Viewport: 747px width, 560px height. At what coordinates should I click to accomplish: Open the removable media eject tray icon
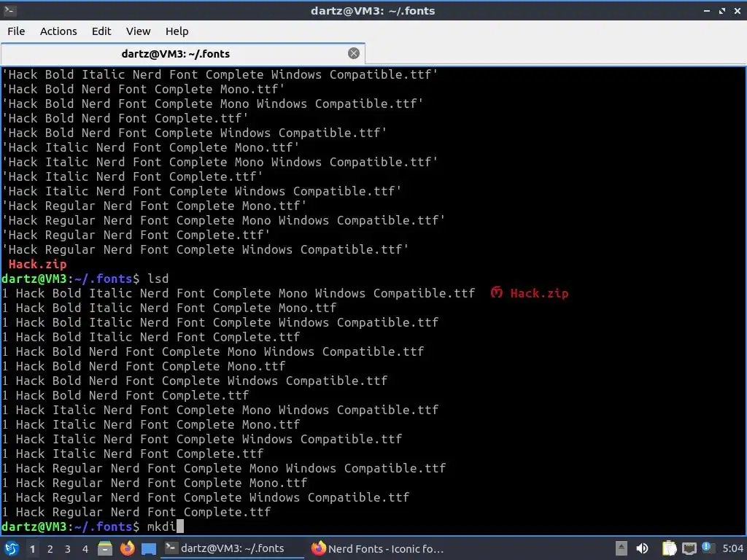click(x=621, y=548)
